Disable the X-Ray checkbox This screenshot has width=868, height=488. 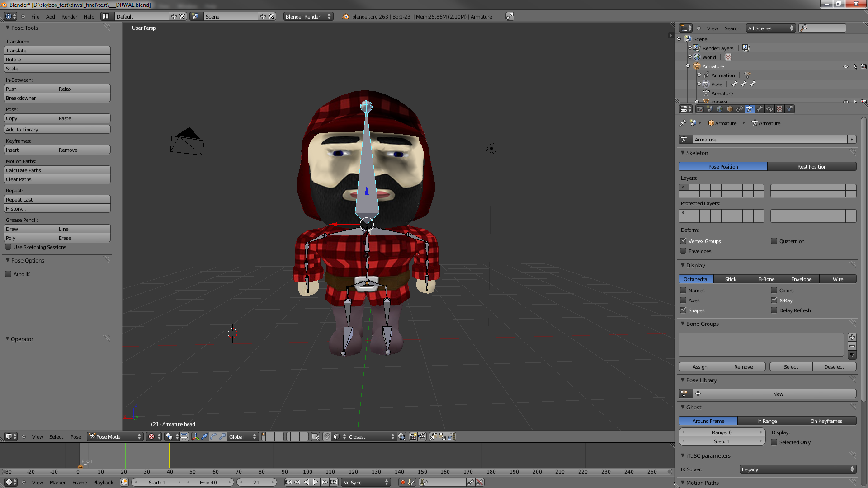pos(774,300)
